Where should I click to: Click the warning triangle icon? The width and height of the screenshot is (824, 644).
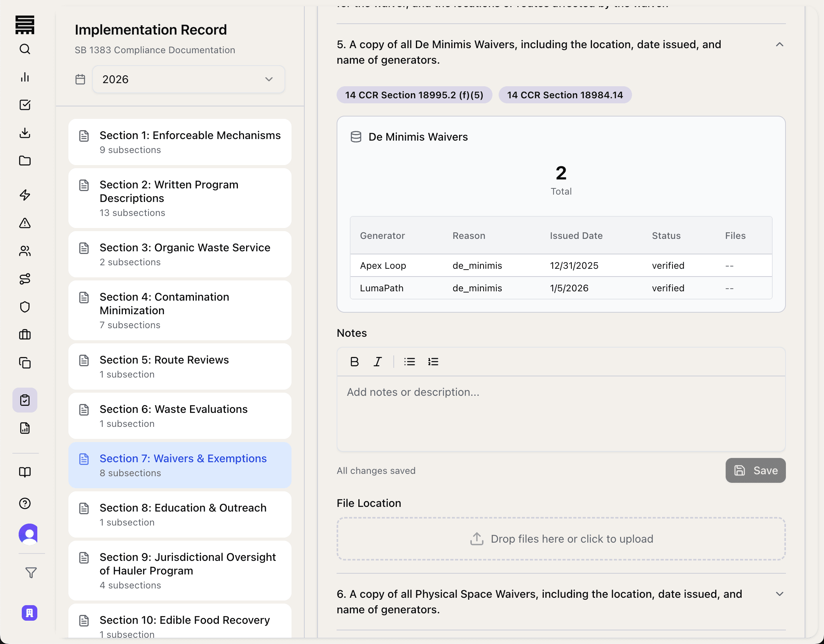pos(25,223)
